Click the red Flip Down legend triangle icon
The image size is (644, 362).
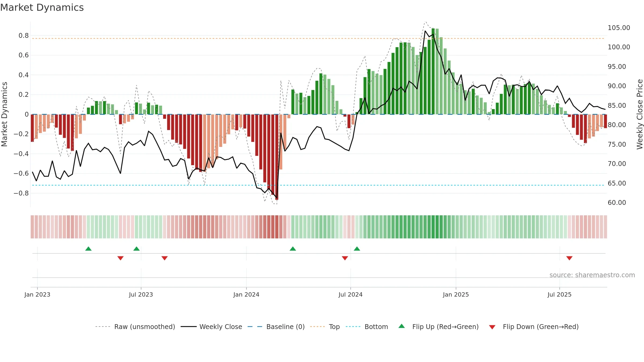coord(492,327)
